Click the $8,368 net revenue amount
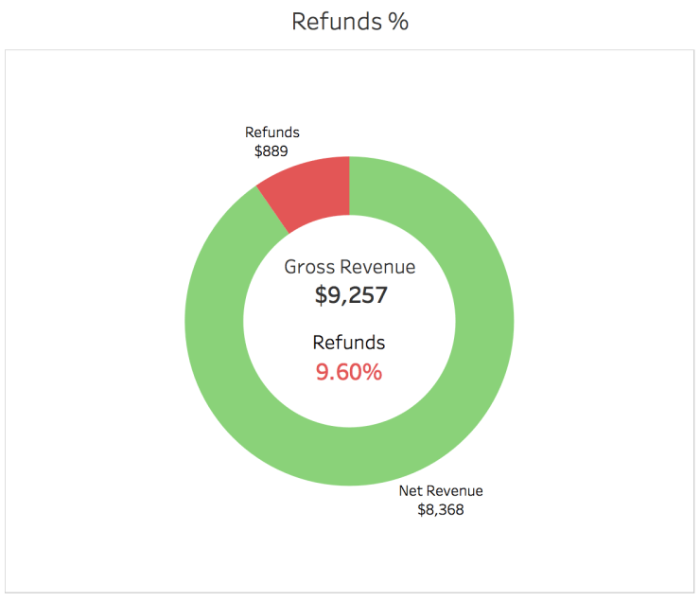This screenshot has height=601, width=700. click(x=441, y=509)
